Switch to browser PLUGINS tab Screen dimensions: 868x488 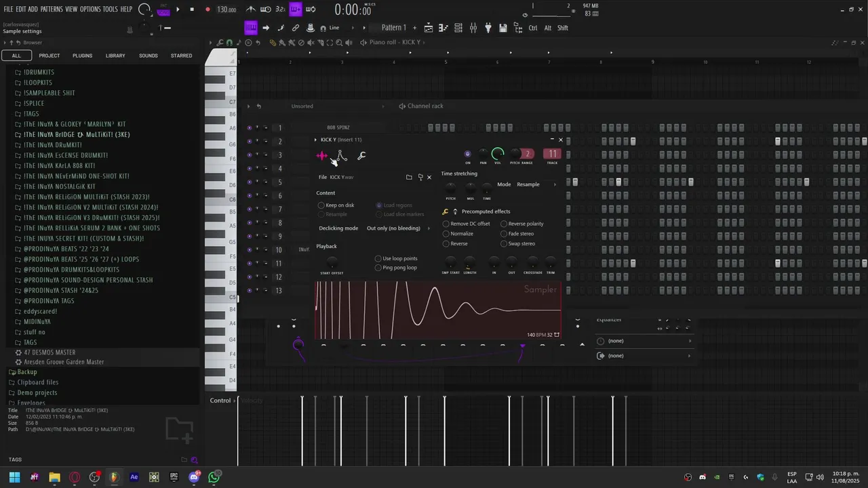82,56
